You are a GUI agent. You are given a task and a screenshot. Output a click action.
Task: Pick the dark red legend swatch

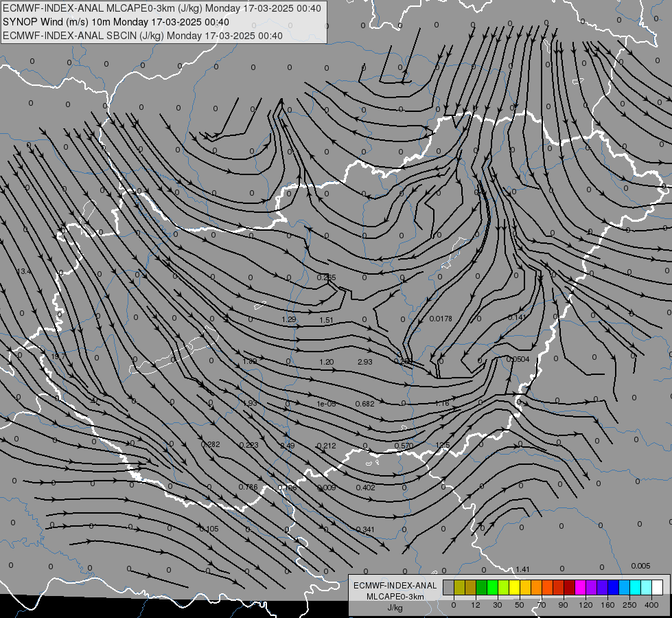[x=570, y=587]
